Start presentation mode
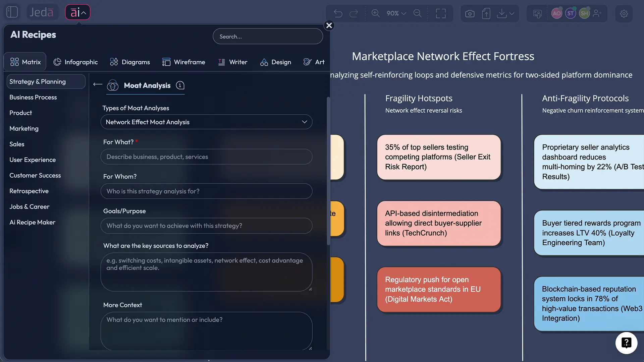644x362 pixels. 537,13
